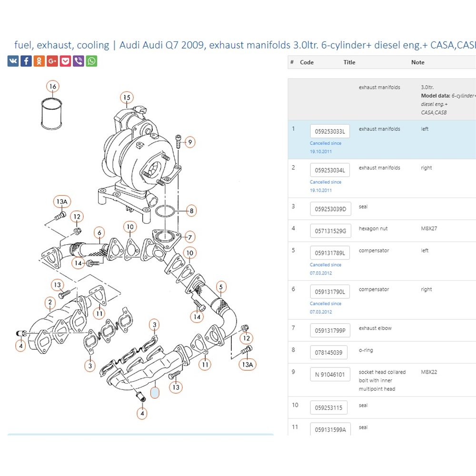Click bolt code N 91046101

click(x=330, y=374)
